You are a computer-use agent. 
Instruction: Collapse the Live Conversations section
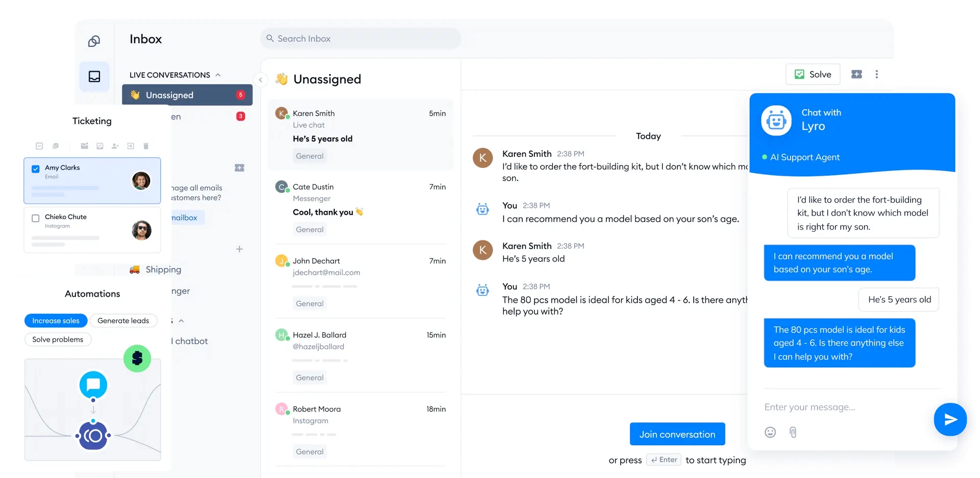(x=218, y=75)
